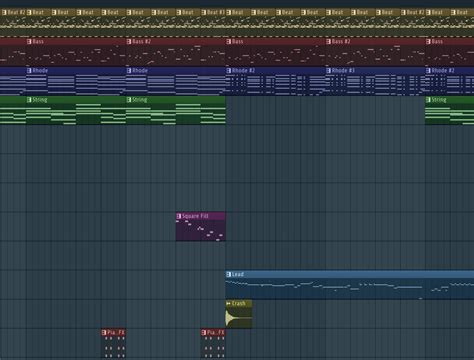Open the rightmost String clip menu icon
The height and width of the screenshot is (360, 474).
coord(428,100)
